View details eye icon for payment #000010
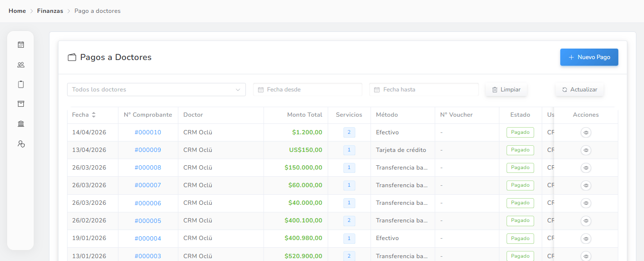 [586, 132]
